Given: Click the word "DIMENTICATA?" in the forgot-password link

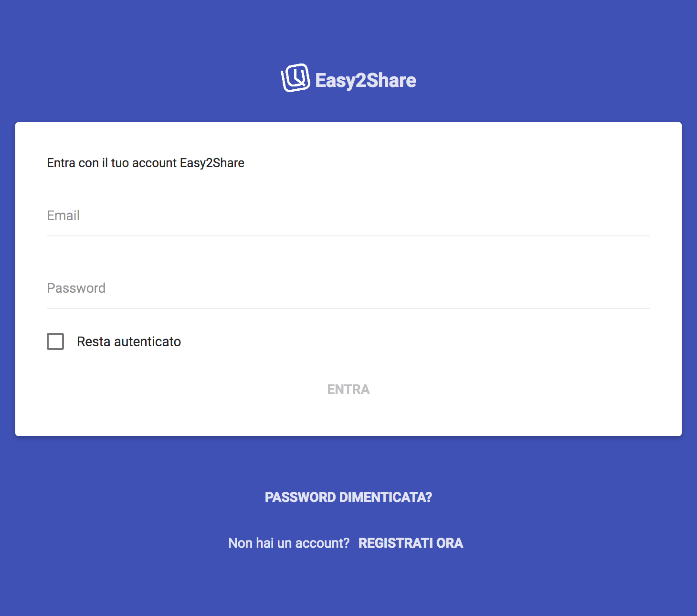Looking at the screenshot, I should (x=385, y=497).
